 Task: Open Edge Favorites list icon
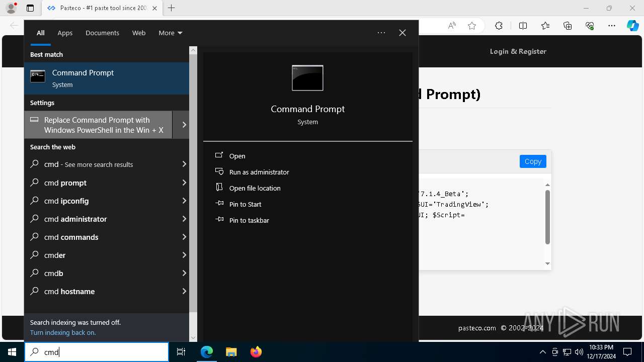pos(545,26)
